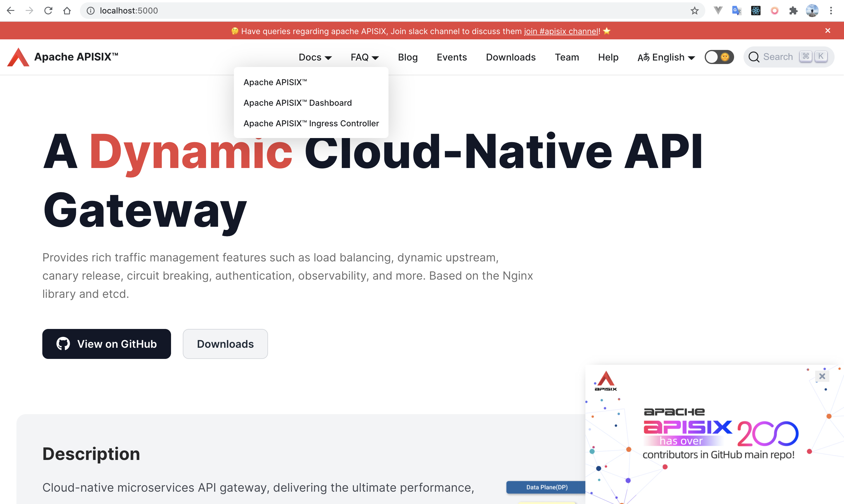Expand the FAQ dropdown menu

(365, 57)
